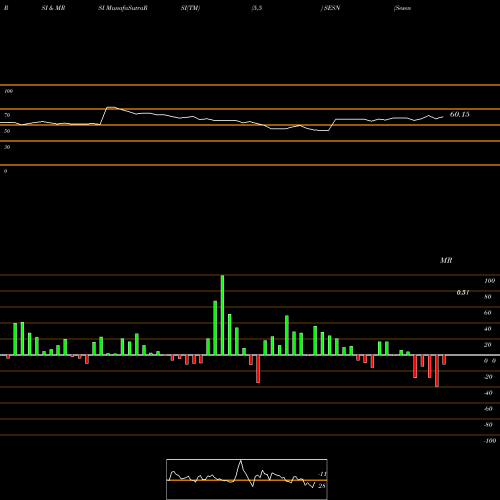Click the SESN ticker text in the header
Screen dimensions: 500x500
[x=332, y=8]
